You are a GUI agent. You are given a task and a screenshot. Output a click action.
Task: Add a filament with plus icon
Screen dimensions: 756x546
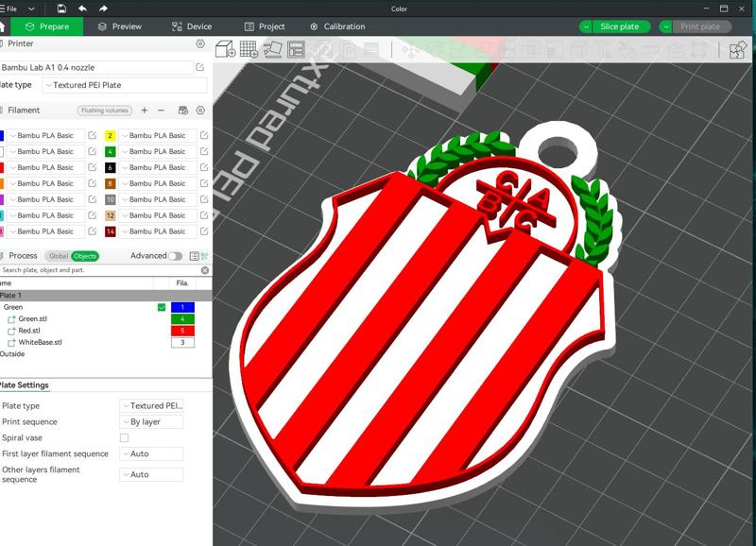(145, 111)
